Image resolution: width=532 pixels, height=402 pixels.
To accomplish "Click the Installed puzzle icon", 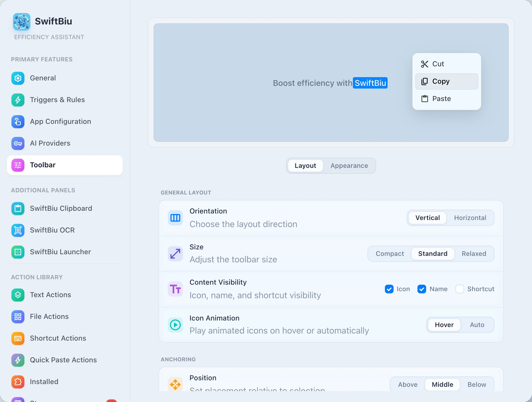I will (18, 382).
